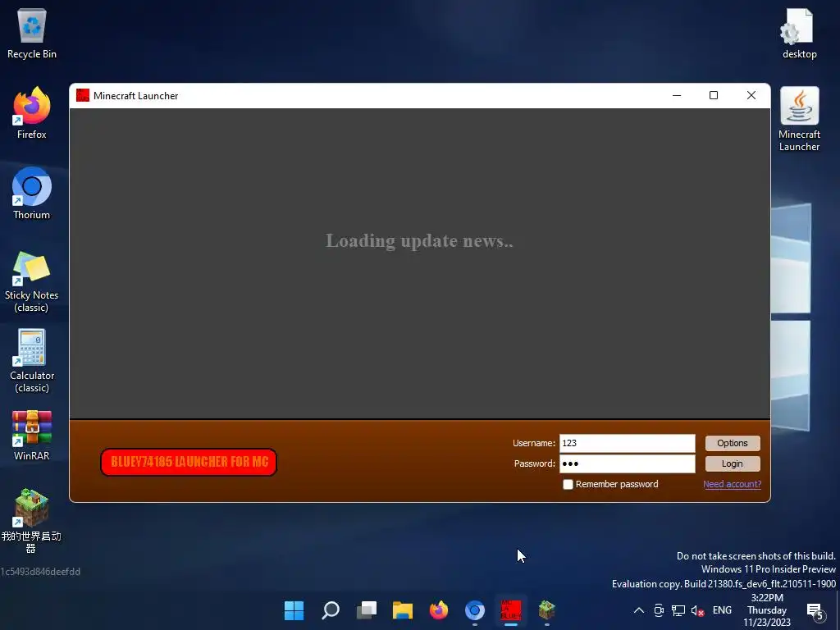Open the Thorium browser desktop shortcut
The height and width of the screenshot is (630, 840).
pos(32,194)
